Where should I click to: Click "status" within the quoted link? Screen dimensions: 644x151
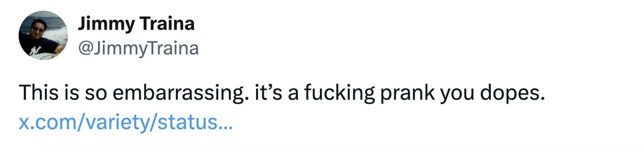tap(187, 122)
